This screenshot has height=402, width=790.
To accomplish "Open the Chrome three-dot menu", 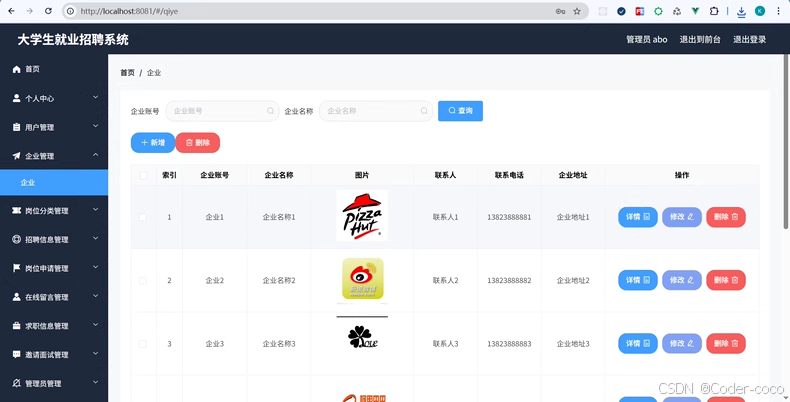I will pyautogui.click(x=778, y=11).
